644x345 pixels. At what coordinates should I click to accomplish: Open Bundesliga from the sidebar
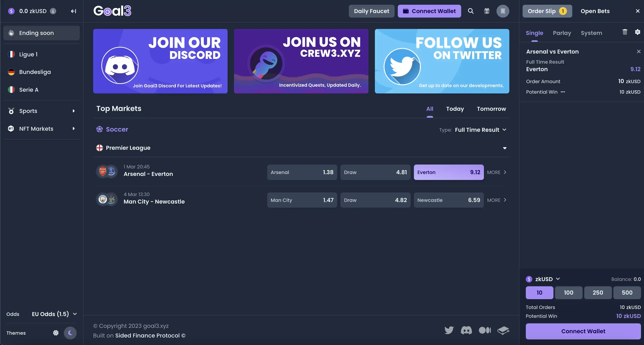click(x=42, y=72)
